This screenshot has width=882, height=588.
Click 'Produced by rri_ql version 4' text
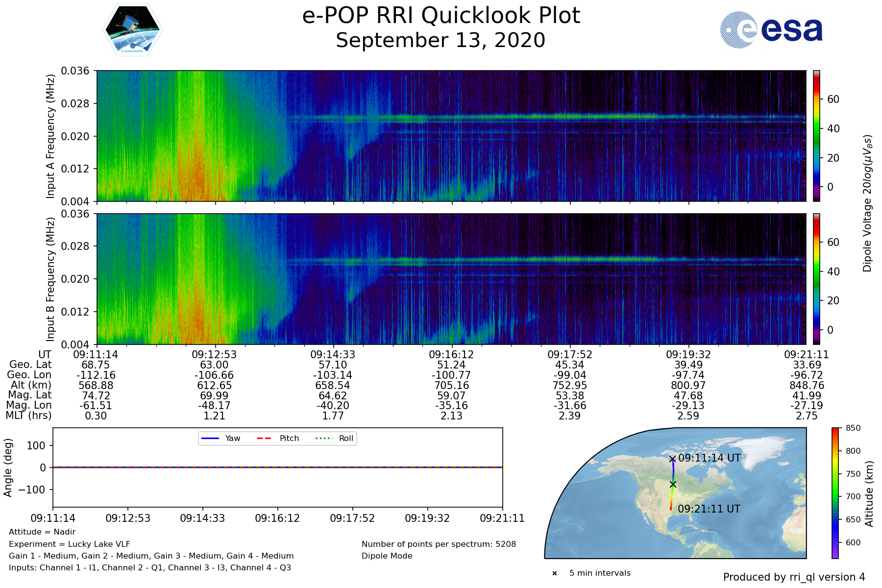tap(794, 577)
